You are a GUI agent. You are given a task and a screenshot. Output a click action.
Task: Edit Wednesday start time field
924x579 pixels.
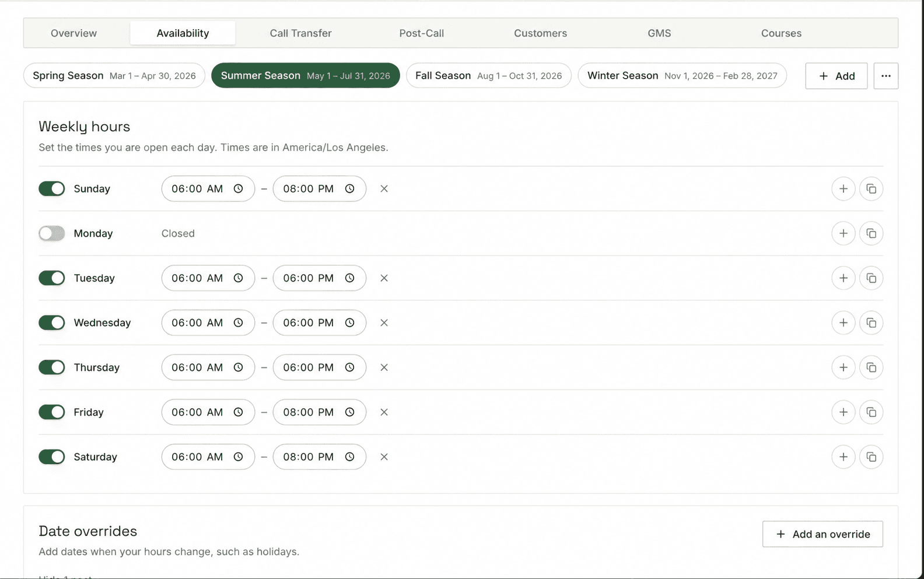(208, 323)
